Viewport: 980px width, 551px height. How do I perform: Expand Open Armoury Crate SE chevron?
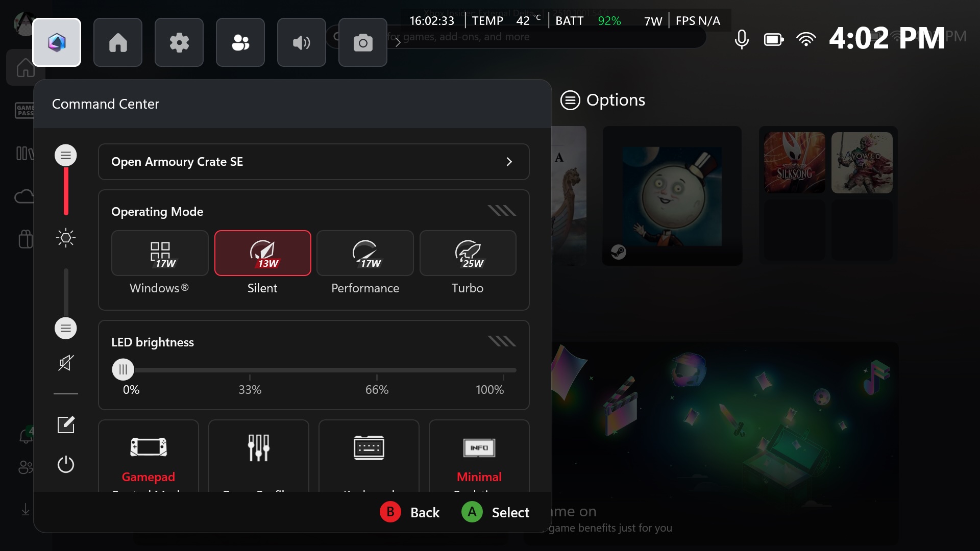pos(509,162)
